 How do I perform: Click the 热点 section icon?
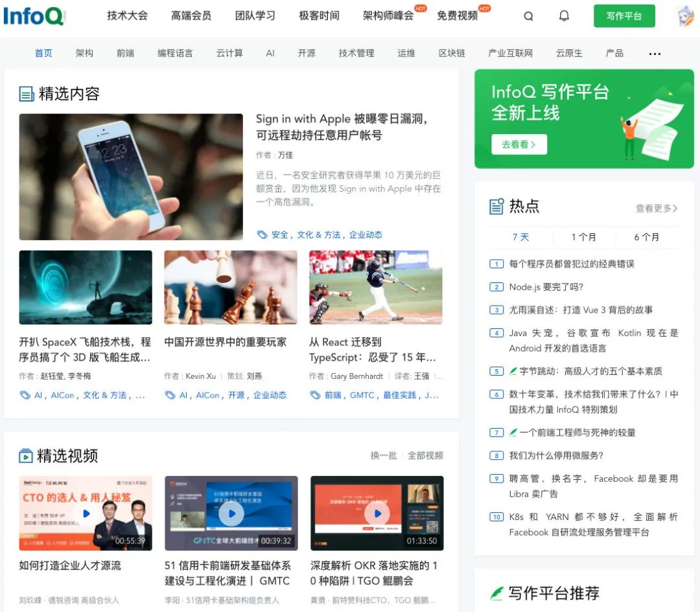[x=496, y=206]
